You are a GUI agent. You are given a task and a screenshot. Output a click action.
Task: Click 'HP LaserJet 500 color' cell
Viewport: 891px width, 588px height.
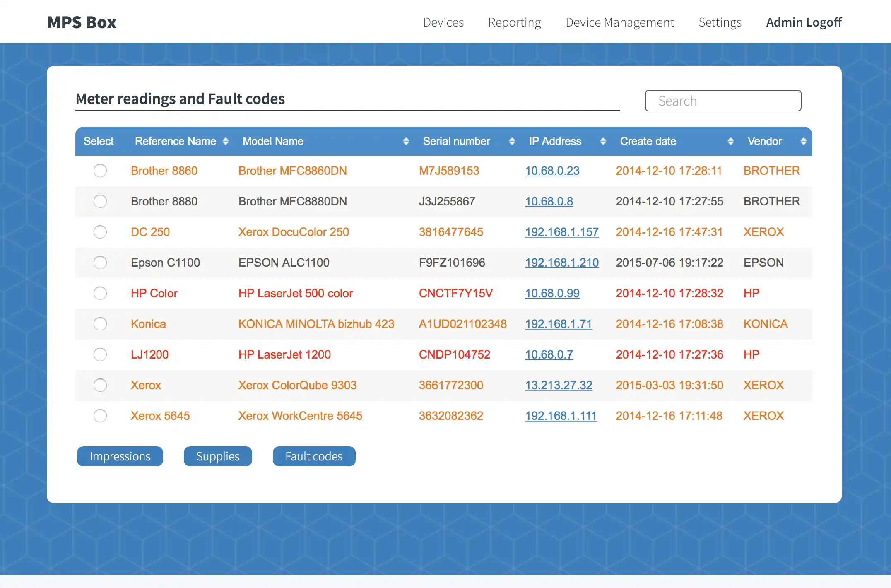296,293
